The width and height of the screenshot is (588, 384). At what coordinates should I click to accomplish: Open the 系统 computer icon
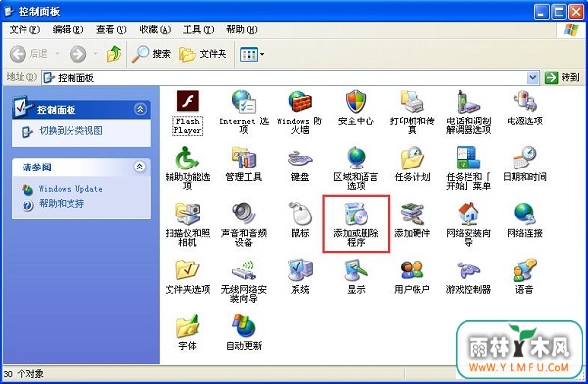pos(300,270)
